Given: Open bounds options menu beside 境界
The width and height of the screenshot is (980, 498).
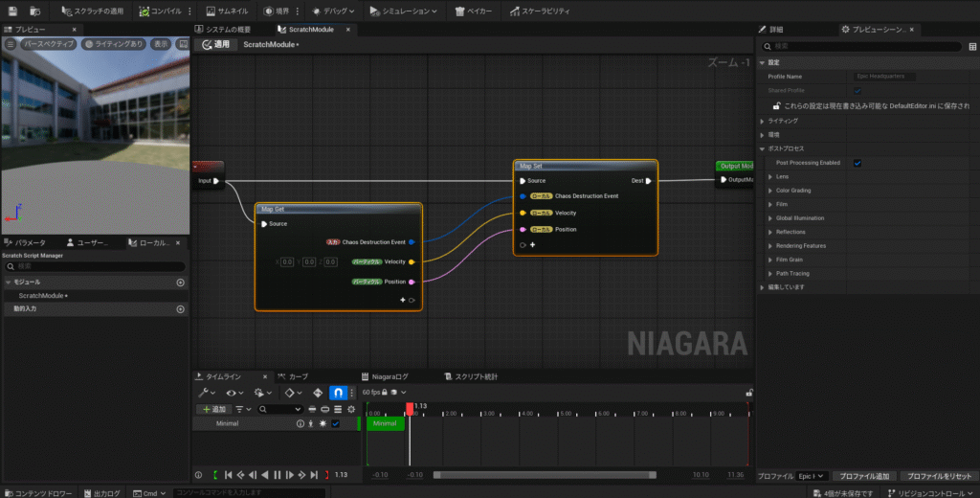Looking at the screenshot, I should click(298, 11).
